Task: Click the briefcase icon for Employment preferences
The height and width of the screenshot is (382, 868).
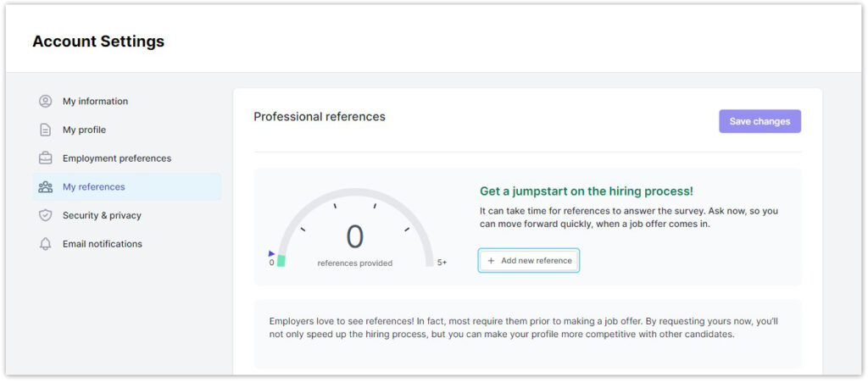Action: (x=46, y=158)
